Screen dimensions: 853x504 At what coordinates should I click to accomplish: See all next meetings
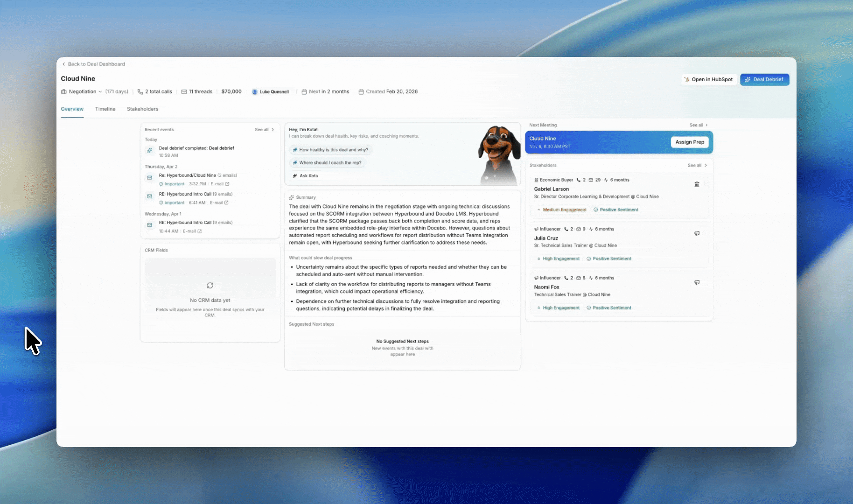click(x=699, y=125)
